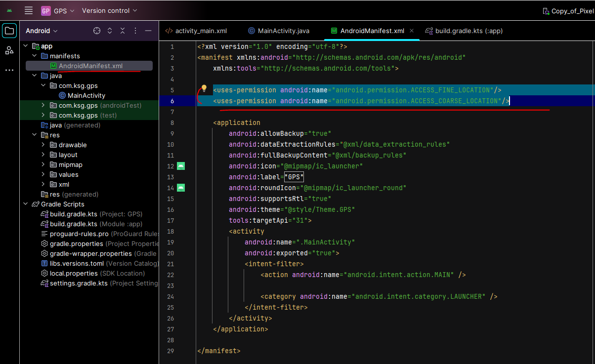Open the Resource Manager tool window icon
Viewport: 595px width, 364px height.
[x=9, y=50]
